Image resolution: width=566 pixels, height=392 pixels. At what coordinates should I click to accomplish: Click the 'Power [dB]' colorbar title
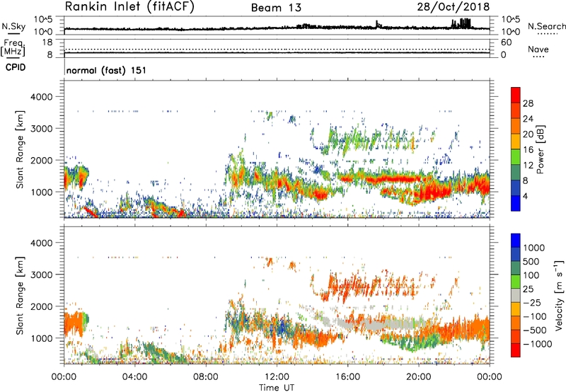pos(540,150)
